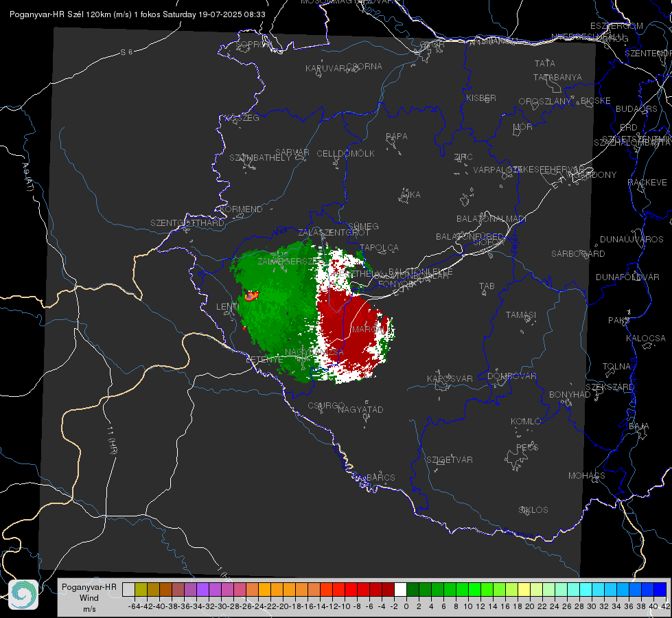672x618 pixels.
Task: Click the KAPUVÁR city label
Action: pos(326,69)
